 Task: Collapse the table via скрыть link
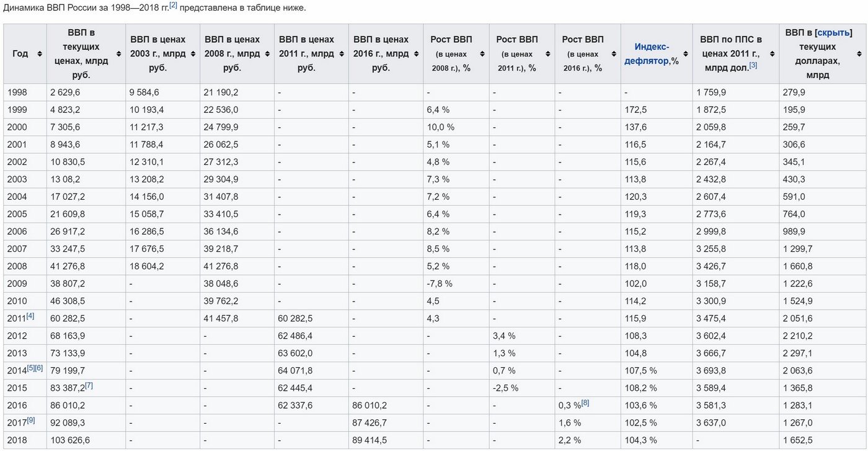[834, 33]
